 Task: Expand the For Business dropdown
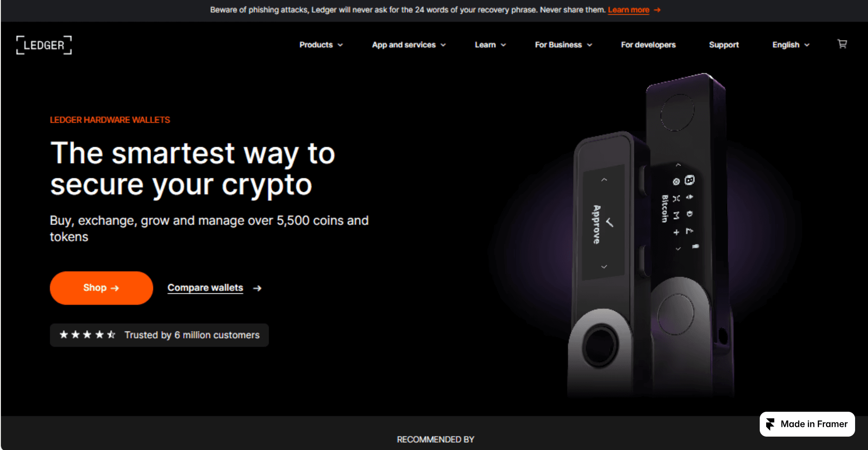pos(563,45)
